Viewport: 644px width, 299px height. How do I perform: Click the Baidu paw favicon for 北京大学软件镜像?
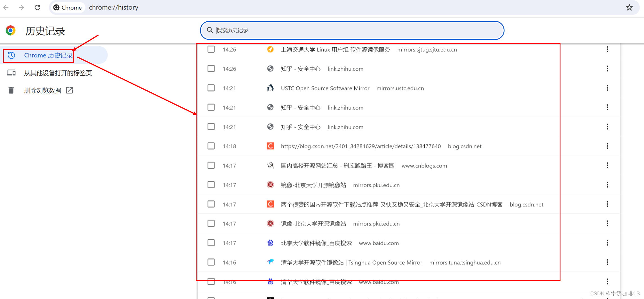click(270, 243)
